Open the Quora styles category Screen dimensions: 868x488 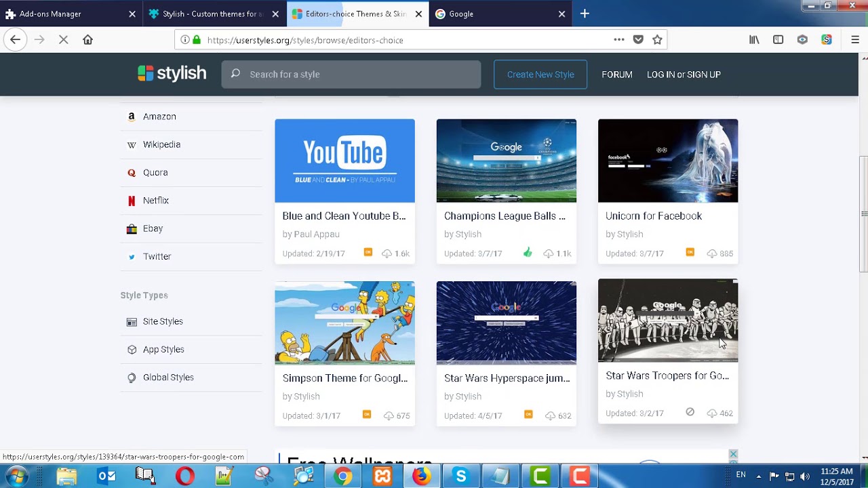point(155,172)
